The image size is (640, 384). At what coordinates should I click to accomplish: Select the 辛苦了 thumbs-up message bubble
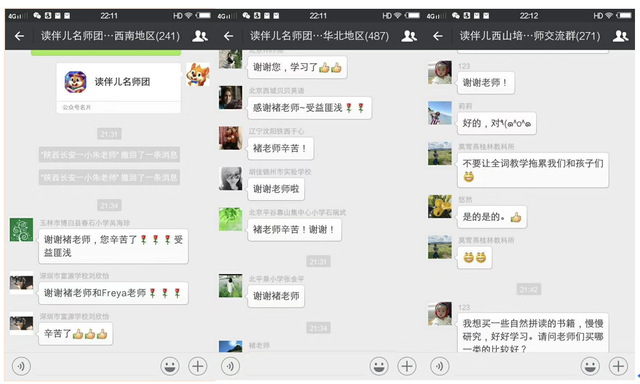point(76,334)
